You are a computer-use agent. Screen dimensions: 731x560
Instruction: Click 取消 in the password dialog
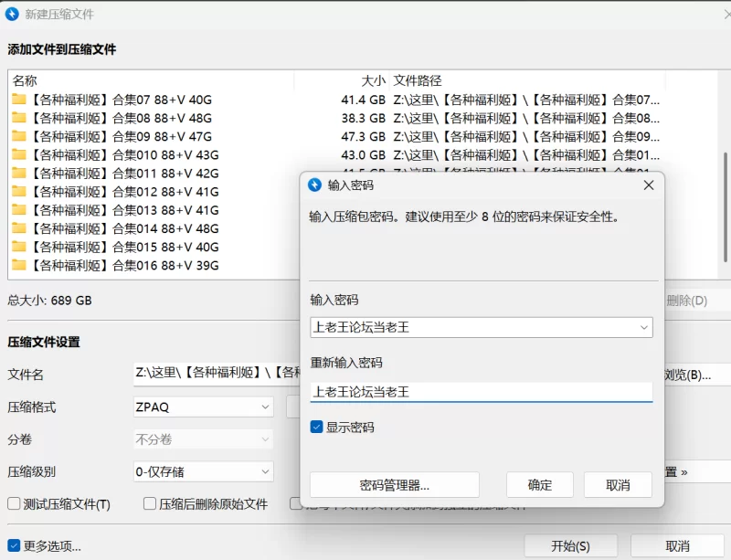click(x=618, y=485)
